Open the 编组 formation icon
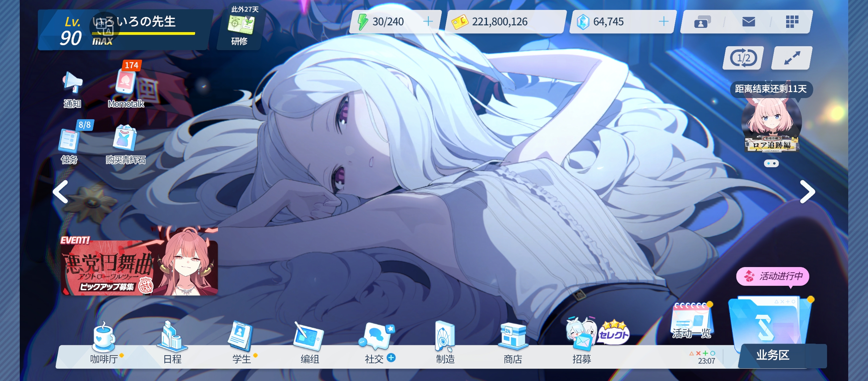This screenshot has width=868, height=381. click(309, 336)
